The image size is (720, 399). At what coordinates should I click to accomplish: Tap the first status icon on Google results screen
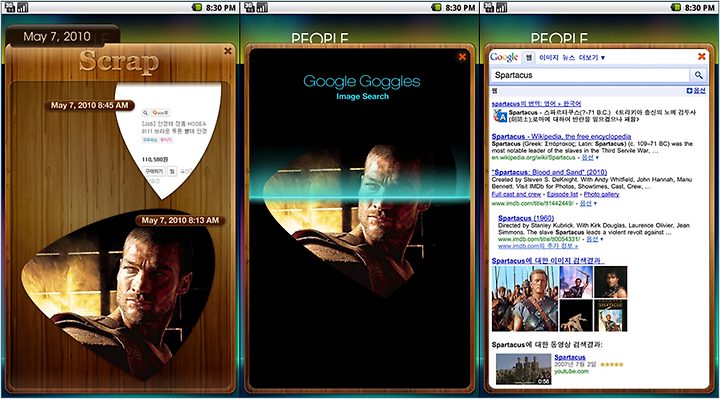[x=489, y=7]
